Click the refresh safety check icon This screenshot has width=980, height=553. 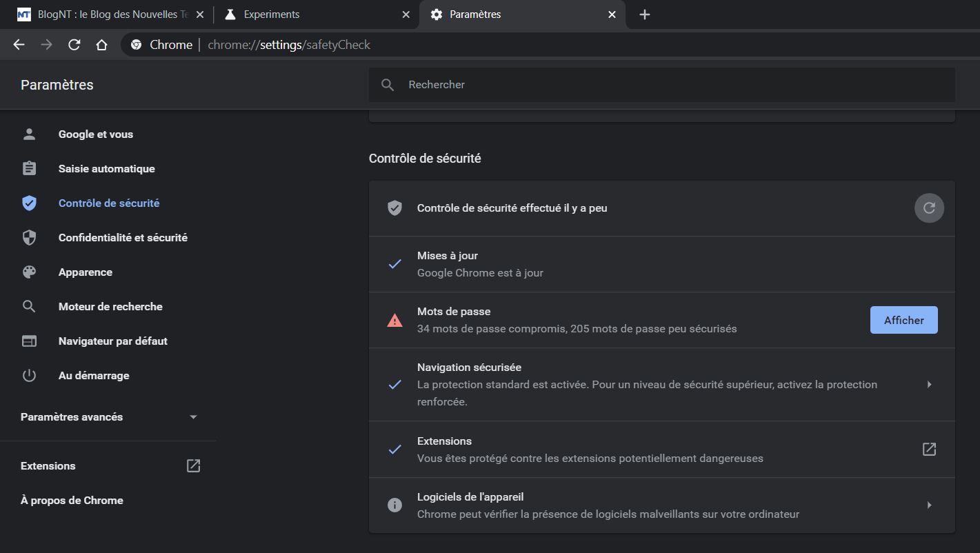[x=929, y=208]
